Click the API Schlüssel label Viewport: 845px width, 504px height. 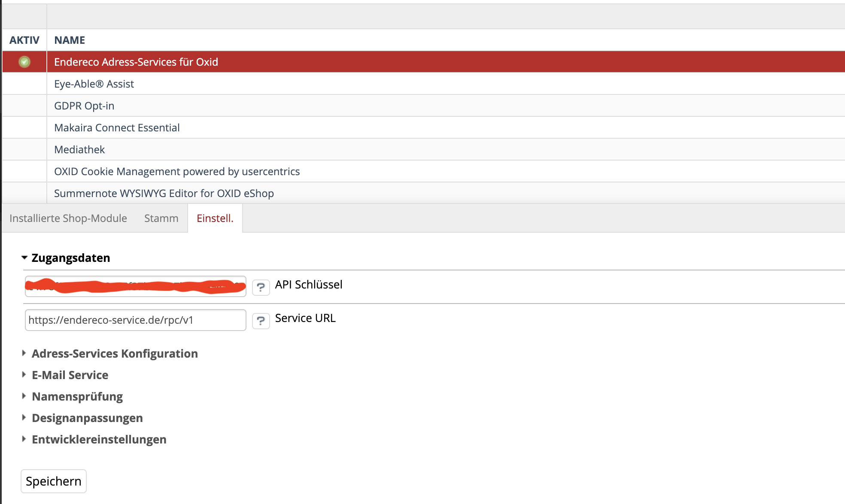(x=309, y=284)
